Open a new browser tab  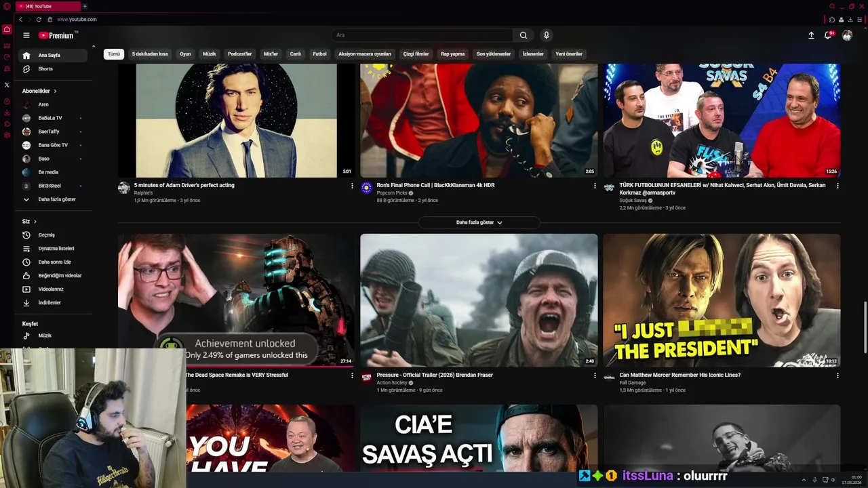85,6
